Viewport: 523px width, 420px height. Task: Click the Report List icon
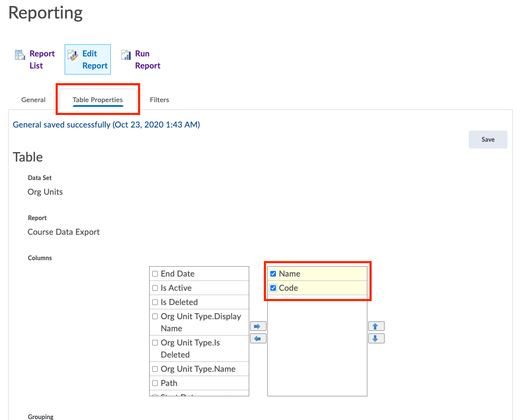click(20, 55)
